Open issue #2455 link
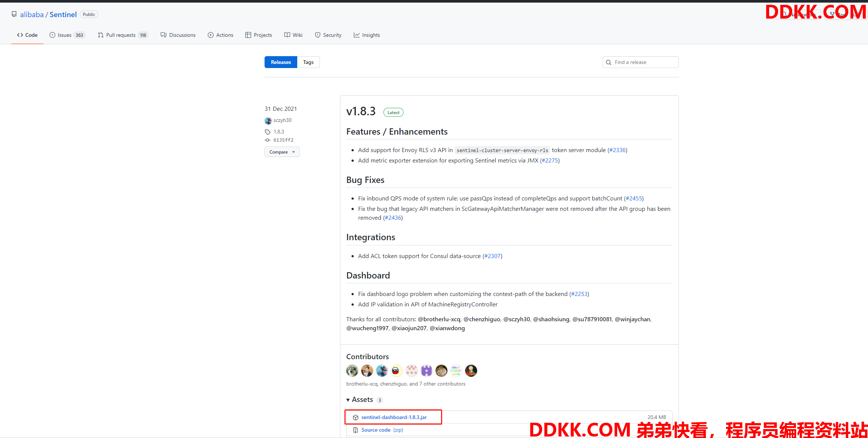 (634, 198)
